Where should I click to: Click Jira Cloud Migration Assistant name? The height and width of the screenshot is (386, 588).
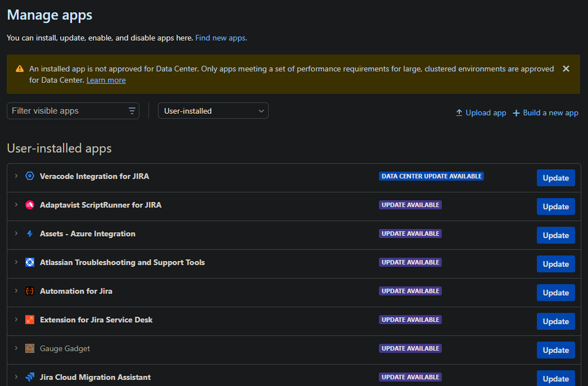click(x=95, y=377)
